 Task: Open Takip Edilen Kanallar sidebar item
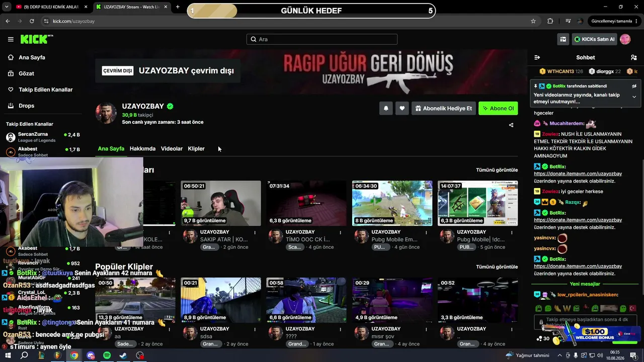click(x=40, y=89)
